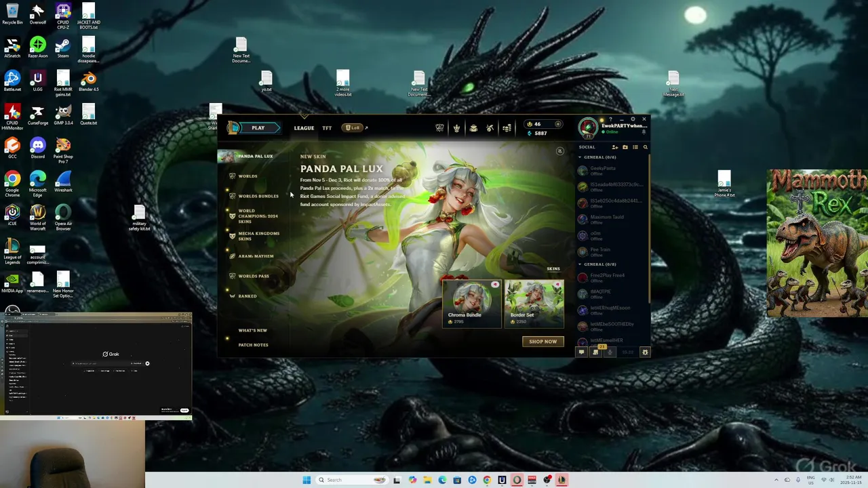Select the GIMP 3.0.4 desktop icon
This screenshot has height=488, width=868.
click(63, 114)
